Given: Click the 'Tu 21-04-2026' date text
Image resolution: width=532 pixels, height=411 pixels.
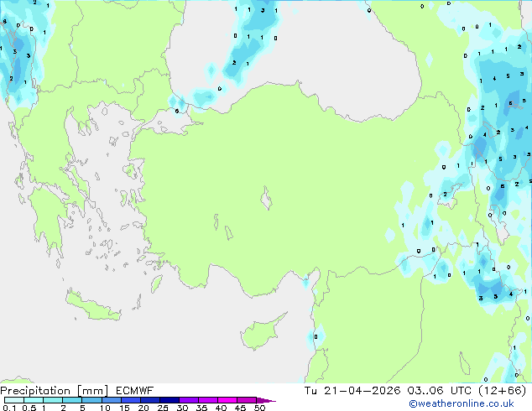Looking at the screenshot, I should coord(352,391).
